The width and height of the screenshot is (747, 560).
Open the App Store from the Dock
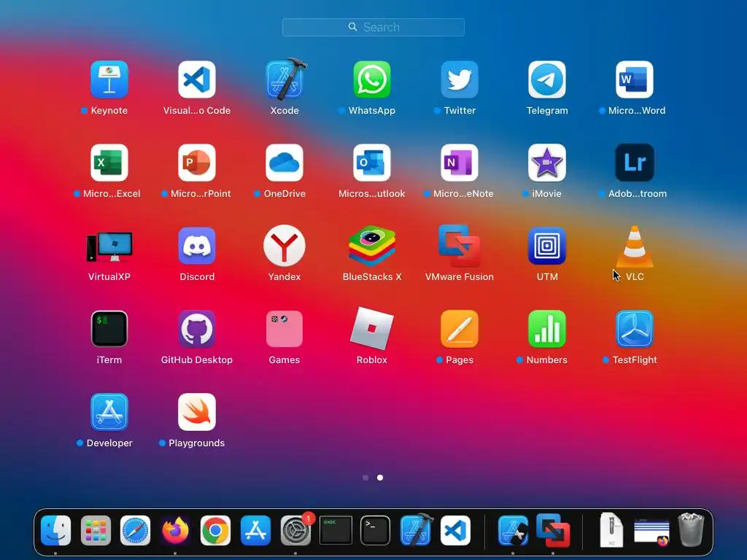[x=255, y=530]
